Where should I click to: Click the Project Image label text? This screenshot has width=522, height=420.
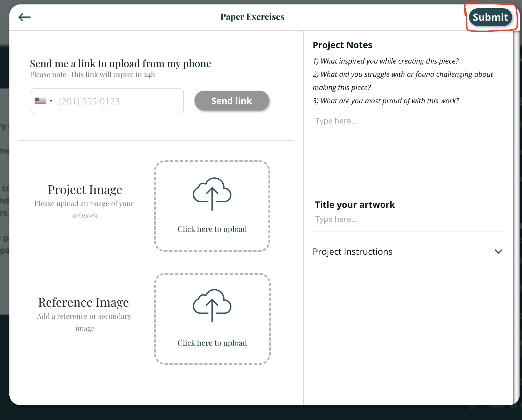85,190
